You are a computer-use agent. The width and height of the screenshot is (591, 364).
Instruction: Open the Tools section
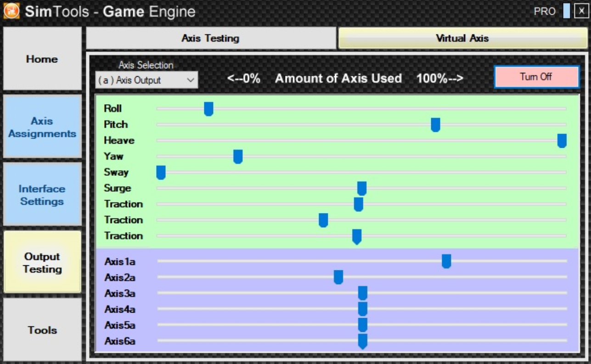(x=42, y=330)
